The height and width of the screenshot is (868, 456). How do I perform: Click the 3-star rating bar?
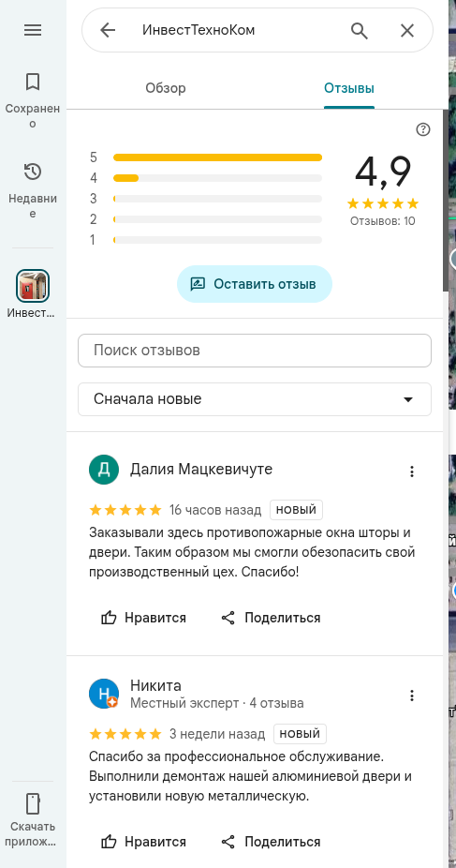pyautogui.click(x=217, y=199)
